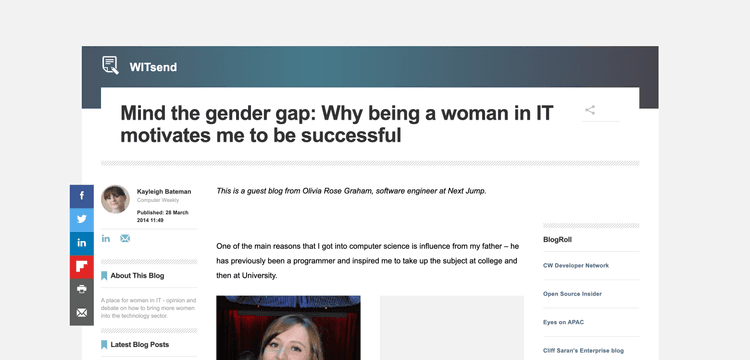The width and height of the screenshot is (750, 360).
Task: Click the Latest Blog Posts heading
Action: (x=140, y=345)
